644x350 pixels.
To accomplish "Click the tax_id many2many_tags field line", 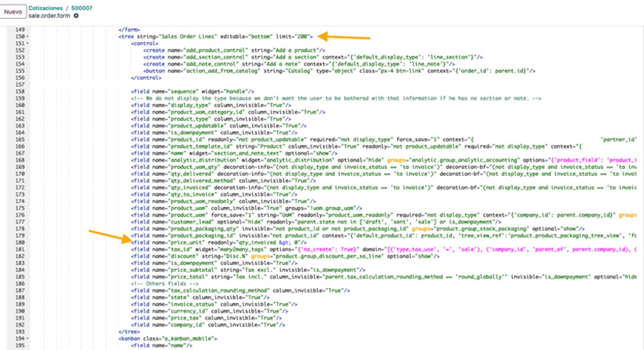I will [383, 249].
